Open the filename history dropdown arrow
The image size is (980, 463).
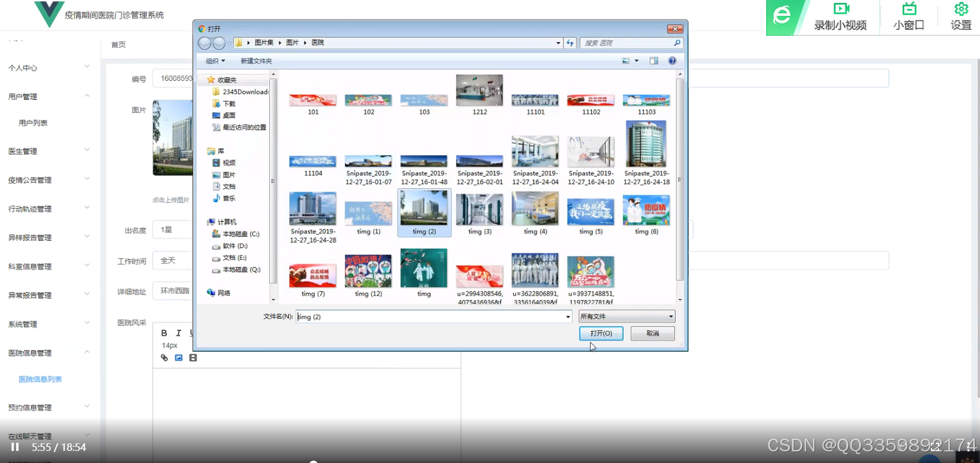coord(568,316)
